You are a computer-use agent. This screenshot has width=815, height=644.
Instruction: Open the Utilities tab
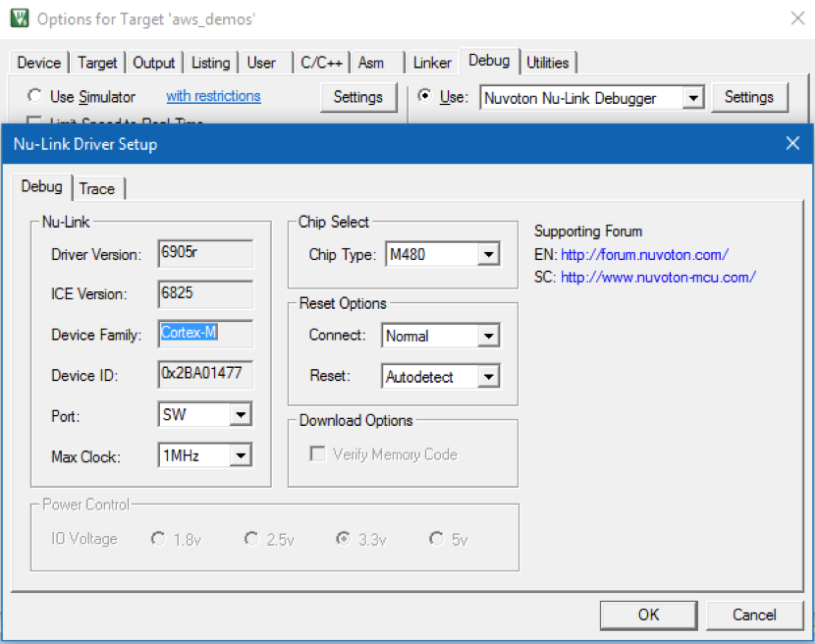548,62
